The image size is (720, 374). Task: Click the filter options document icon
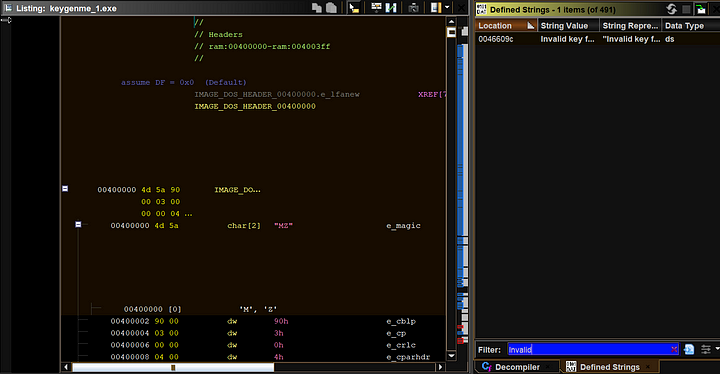(x=689, y=350)
